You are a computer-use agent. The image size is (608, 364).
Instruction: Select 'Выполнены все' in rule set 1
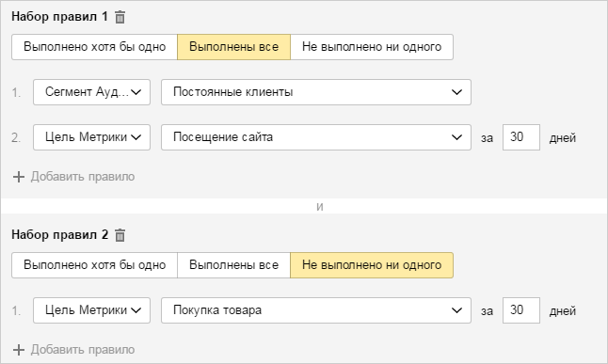[233, 47]
